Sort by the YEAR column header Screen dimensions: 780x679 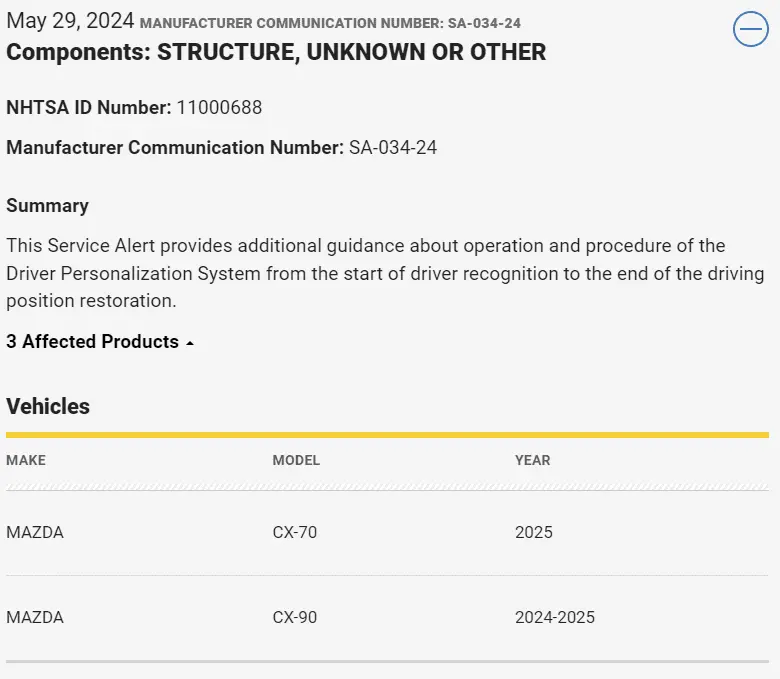[x=532, y=460]
